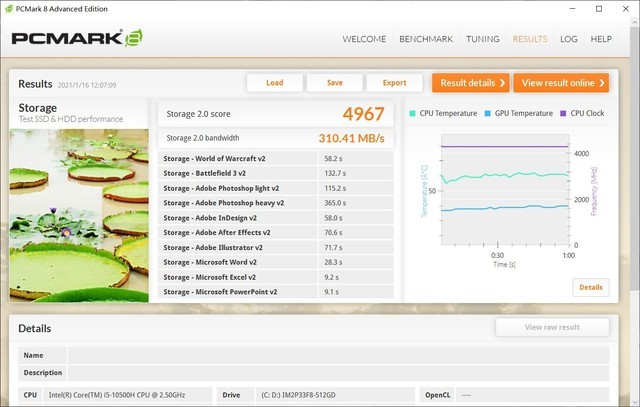This screenshot has width=640, height=407.
Task: Select Storage - Microsoft Word v2 row
Action: pos(276,262)
